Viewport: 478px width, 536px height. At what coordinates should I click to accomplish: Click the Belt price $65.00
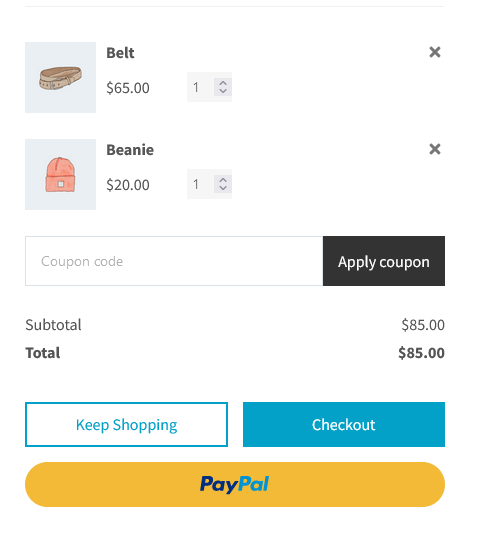click(128, 88)
